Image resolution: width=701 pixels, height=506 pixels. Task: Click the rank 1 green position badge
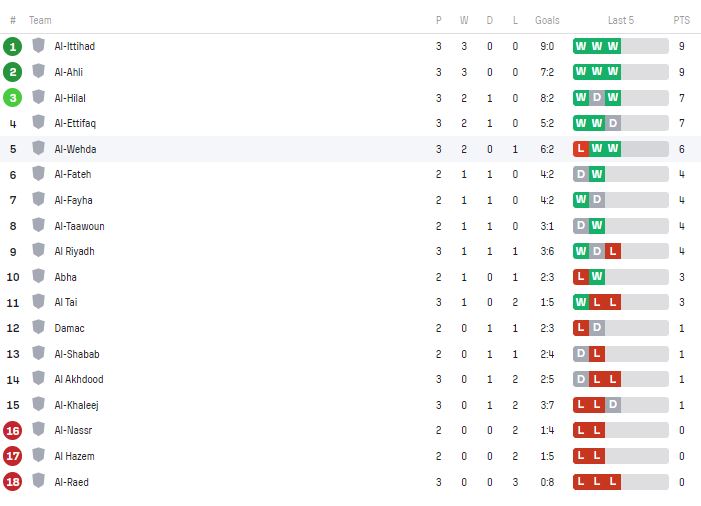click(x=13, y=46)
